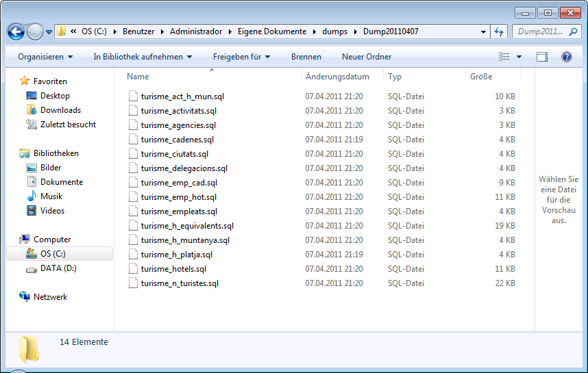
Task: Click the Brennen toolbar button
Action: coord(306,57)
